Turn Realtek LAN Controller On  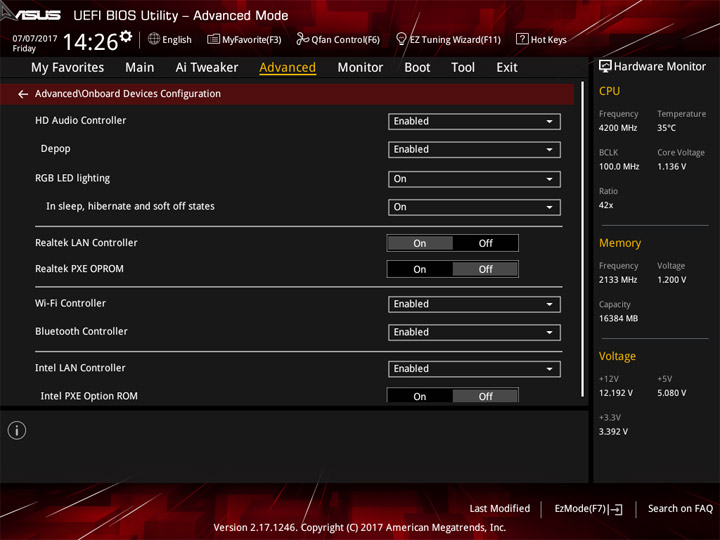click(x=420, y=243)
